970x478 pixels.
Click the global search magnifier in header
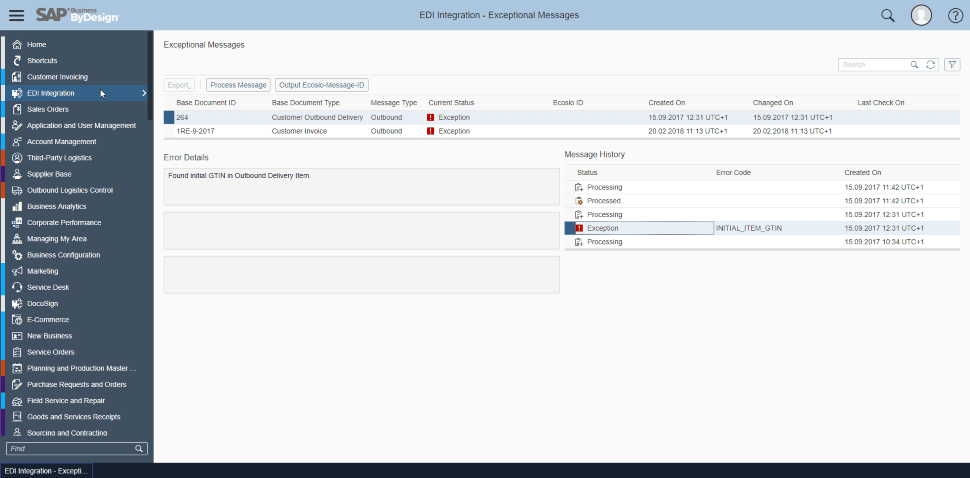point(887,15)
